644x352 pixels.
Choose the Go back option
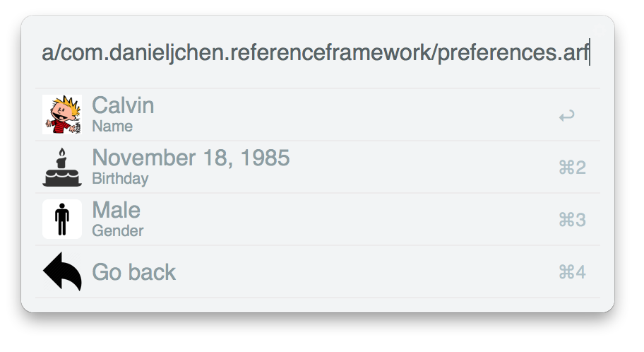pyautogui.click(x=318, y=271)
